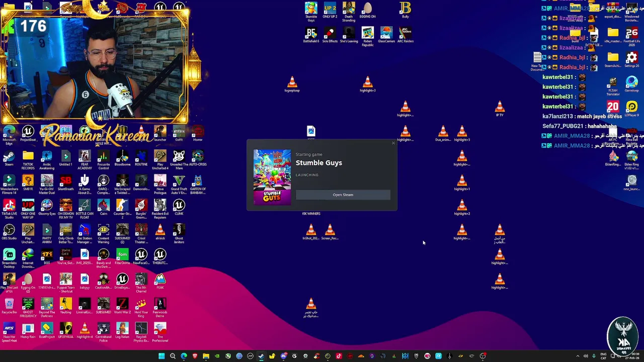Image resolution: width=644 pixels, height=362 pixels.
Task: Select the IP TV VLC file
Action: (x=500, y=109)
